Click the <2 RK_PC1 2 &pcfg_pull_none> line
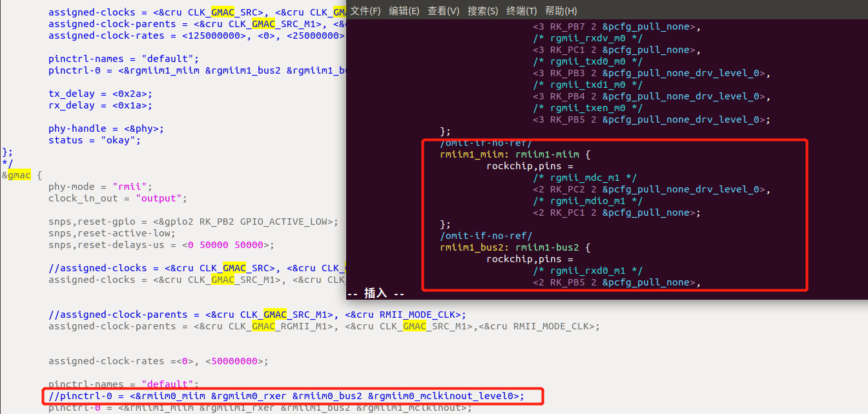Screen dimensions: 868x414 (x=617, y=212)
